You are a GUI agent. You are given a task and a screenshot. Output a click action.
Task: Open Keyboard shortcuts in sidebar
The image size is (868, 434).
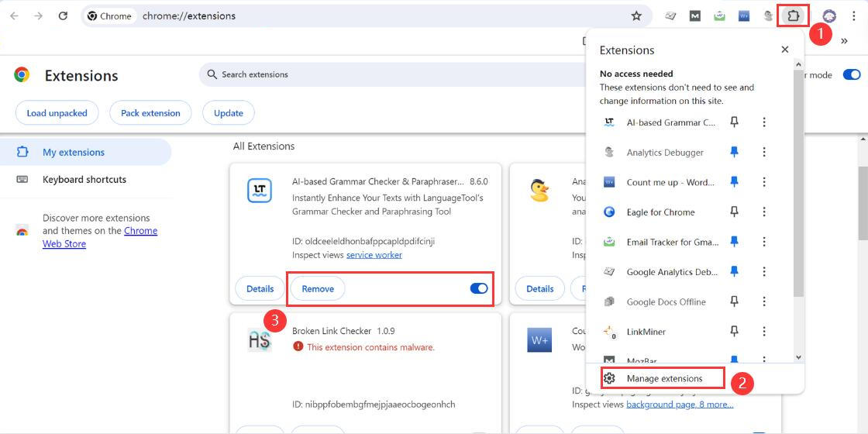[86, 179]
